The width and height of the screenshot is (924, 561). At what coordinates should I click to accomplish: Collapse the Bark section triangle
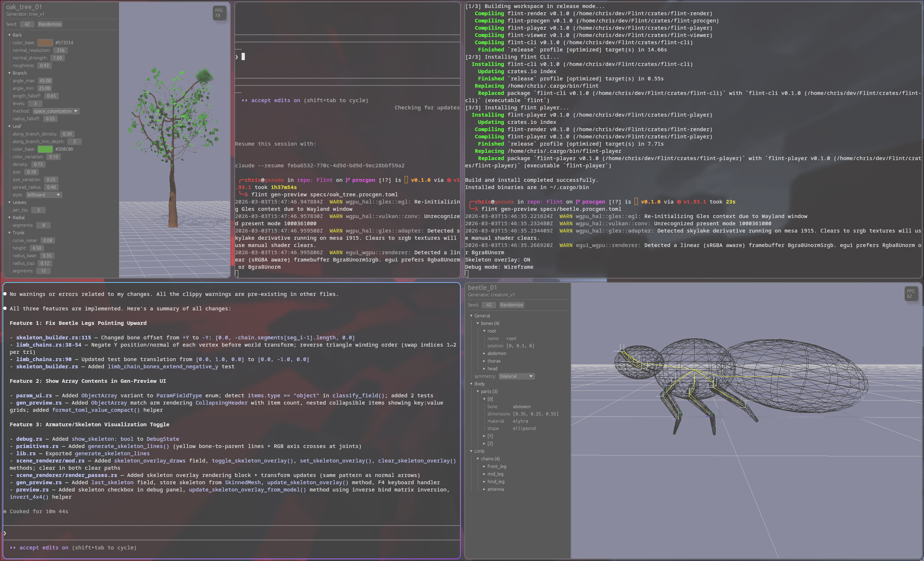9,35
